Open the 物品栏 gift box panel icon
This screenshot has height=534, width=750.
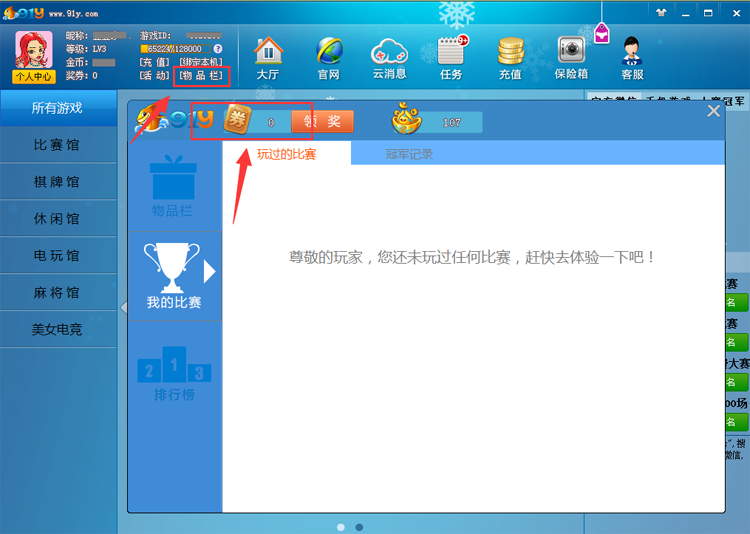pyautogui.click(x=173, y=186)
